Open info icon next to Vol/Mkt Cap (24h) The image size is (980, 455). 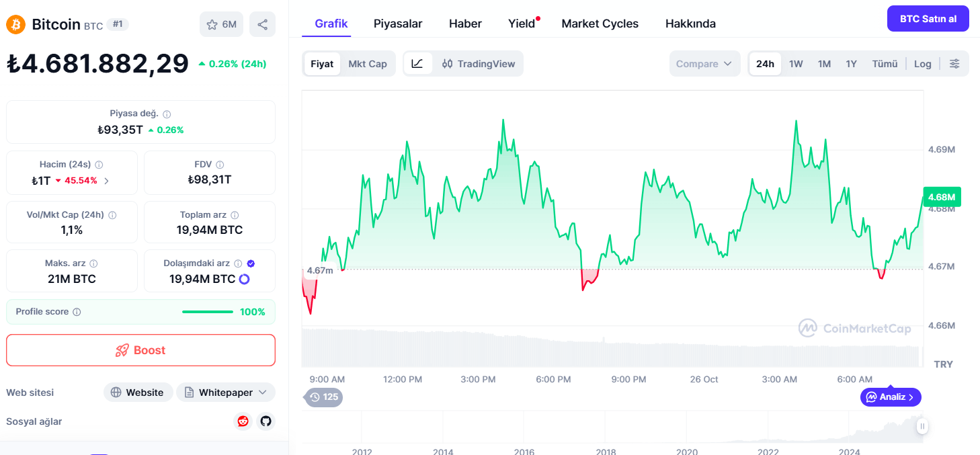pos(112,215)
